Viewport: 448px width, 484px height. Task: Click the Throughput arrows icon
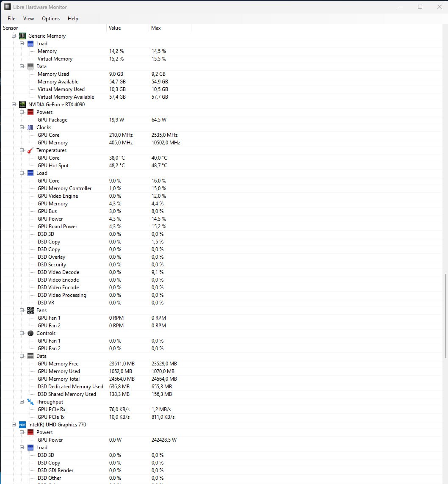[30, 401]
